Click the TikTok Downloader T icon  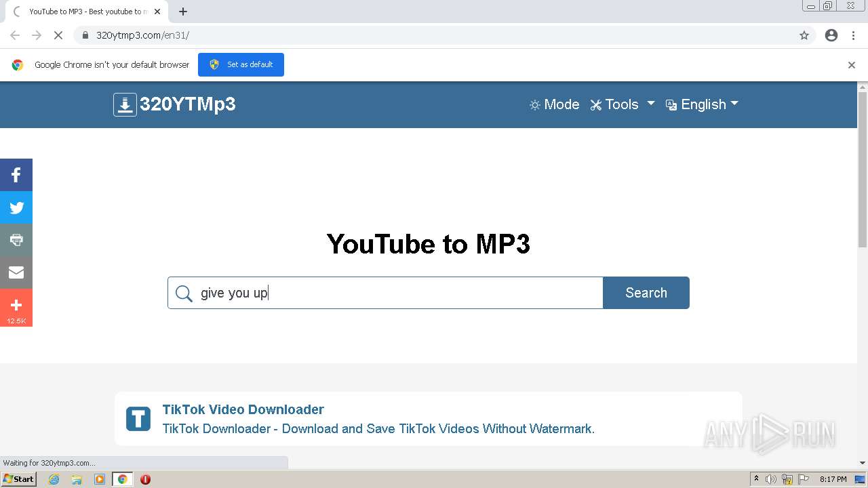coord(138,419)
